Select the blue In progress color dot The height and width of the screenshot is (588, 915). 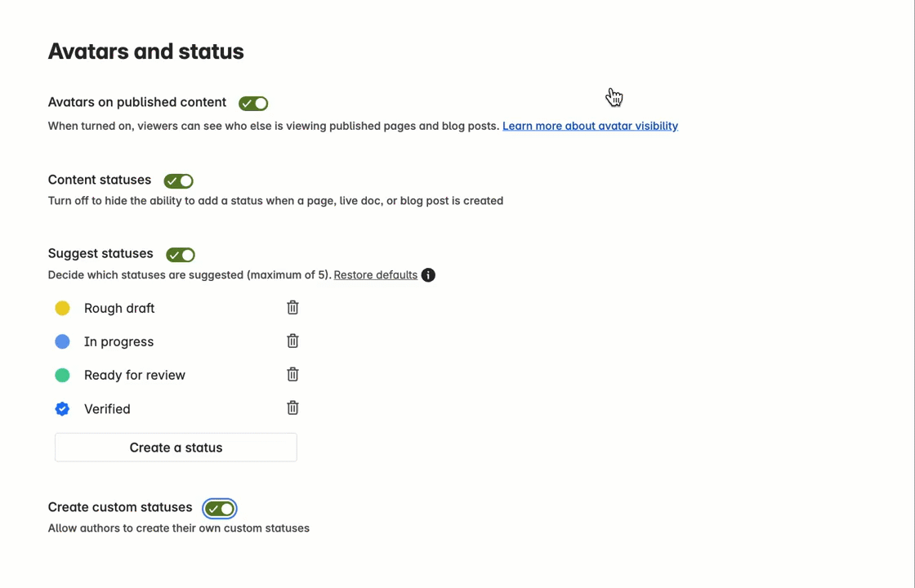coord(62,341)
